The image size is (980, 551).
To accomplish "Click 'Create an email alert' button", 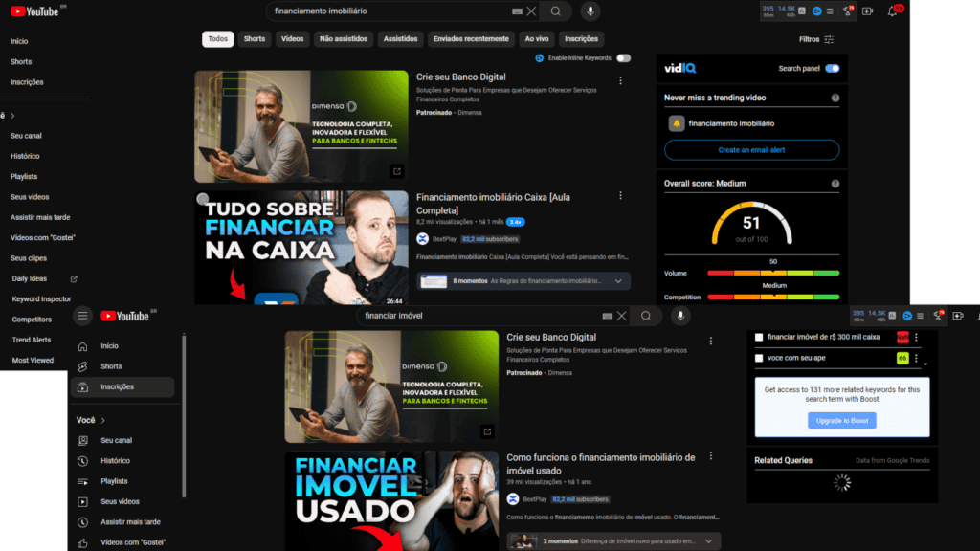I will [751, 150].
